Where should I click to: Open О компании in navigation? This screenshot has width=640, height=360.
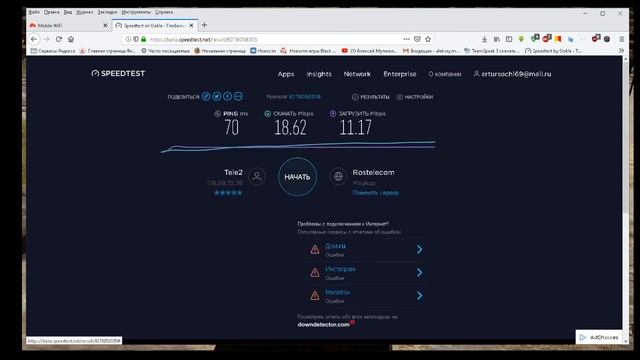[444, 74]
